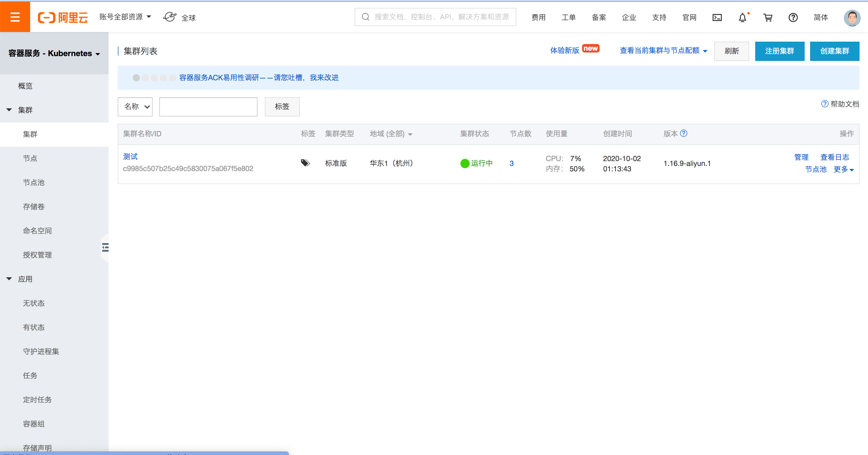
Task: Open the notifications bell
Action: 742,17
